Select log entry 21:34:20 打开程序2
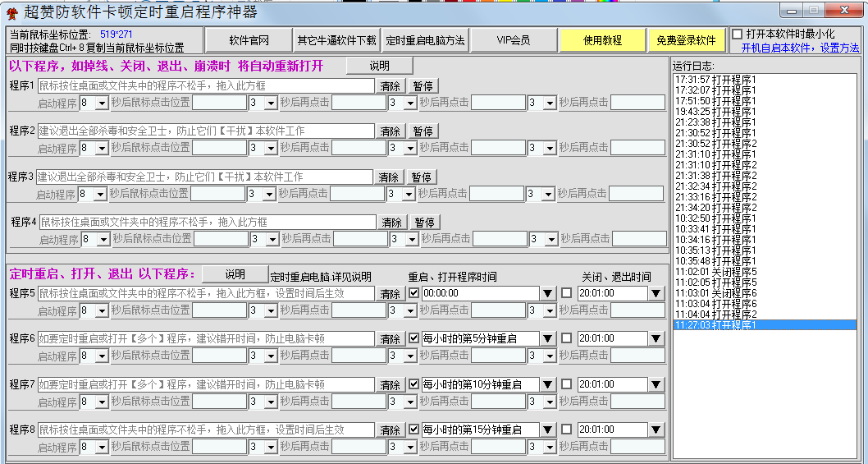868x464 pixels. pyautogui.click(x=764, y=208)
